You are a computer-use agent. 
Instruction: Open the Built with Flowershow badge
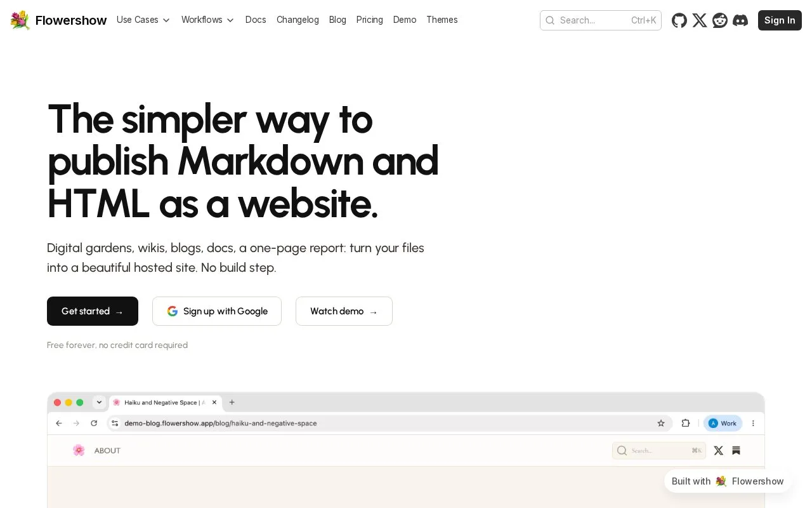pyautogui.click(x=728, y=481)
